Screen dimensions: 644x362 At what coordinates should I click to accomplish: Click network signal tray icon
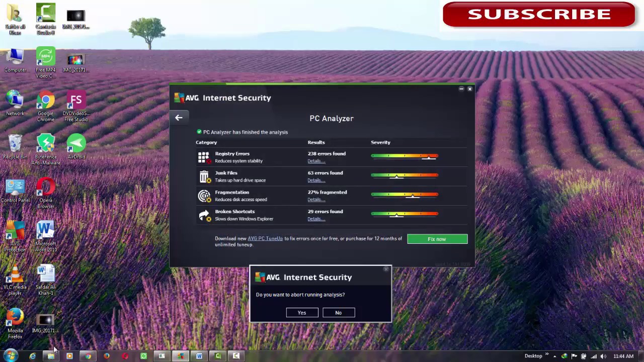[594, 356]
